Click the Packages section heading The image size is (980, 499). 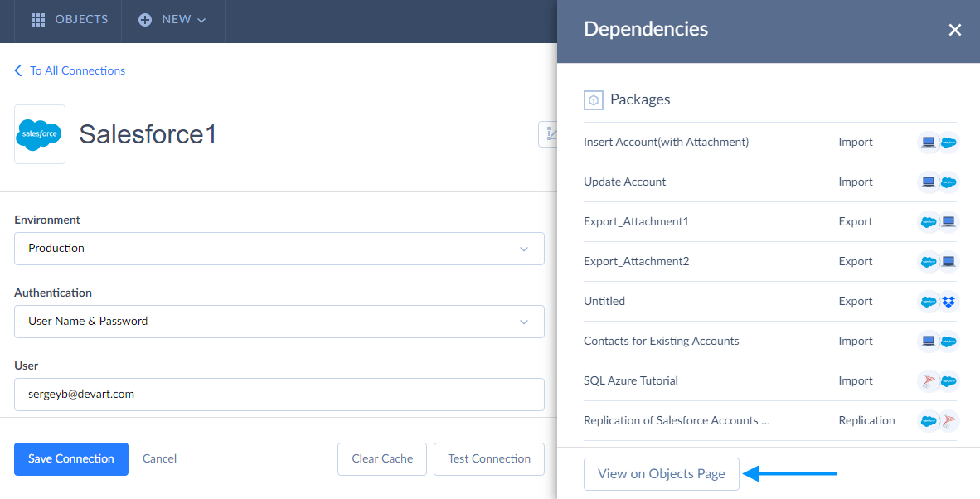point(640,99)
